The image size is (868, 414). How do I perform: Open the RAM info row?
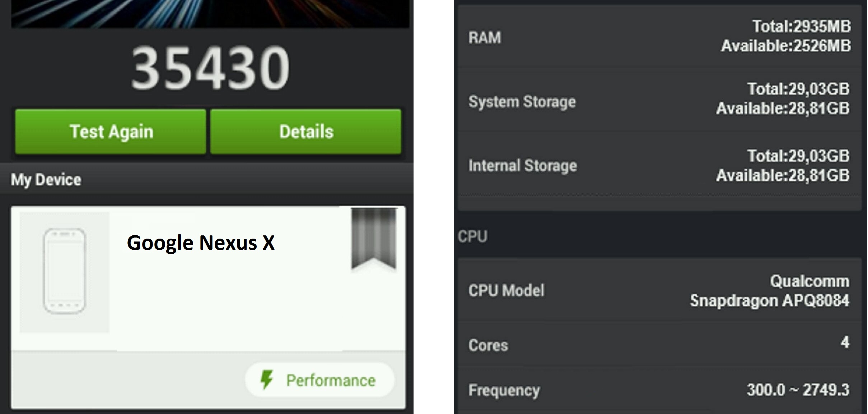659,36
